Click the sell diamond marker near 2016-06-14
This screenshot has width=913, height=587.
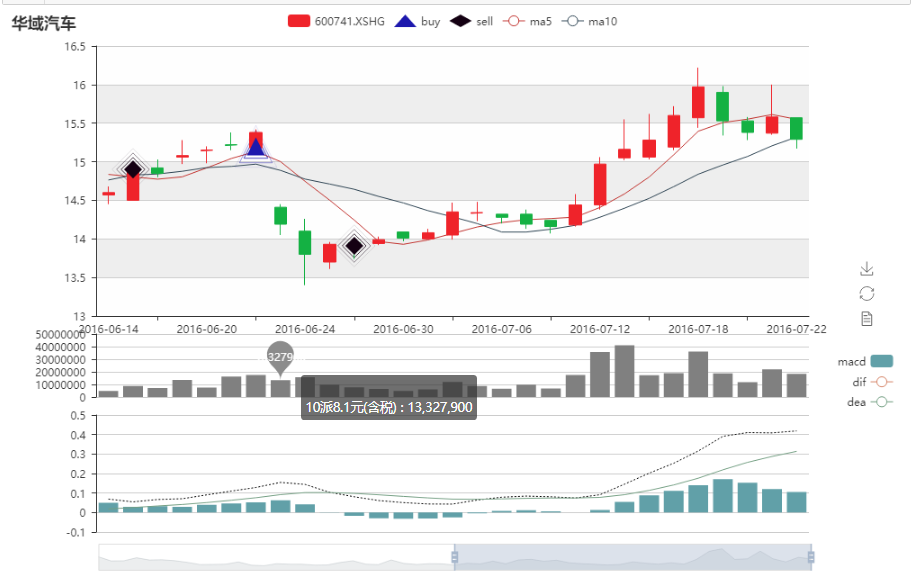click(x=133, y=169)
